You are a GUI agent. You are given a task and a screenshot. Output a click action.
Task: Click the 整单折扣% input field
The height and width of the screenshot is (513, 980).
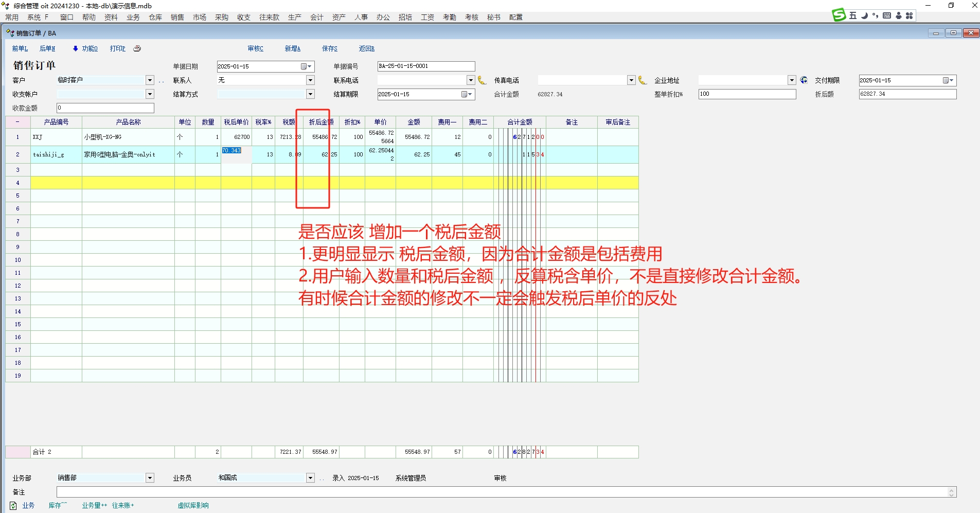point(746,94)
